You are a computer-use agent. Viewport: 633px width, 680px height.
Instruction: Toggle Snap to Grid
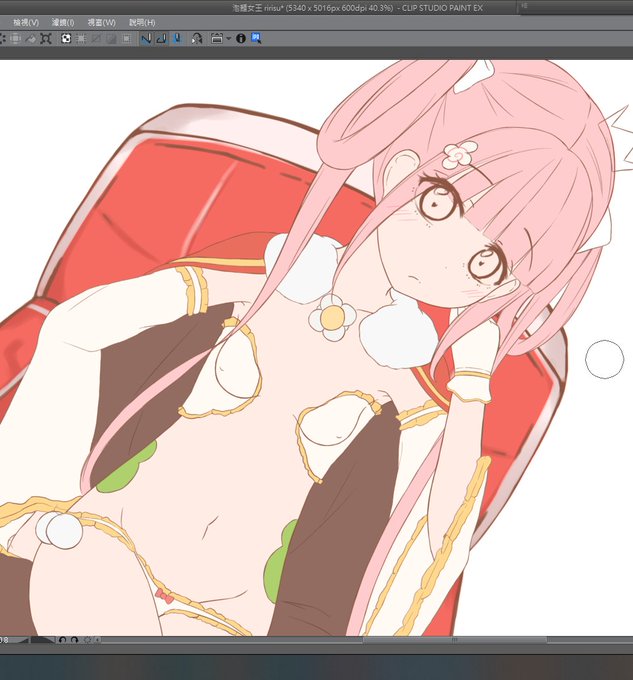pos(176,39)
